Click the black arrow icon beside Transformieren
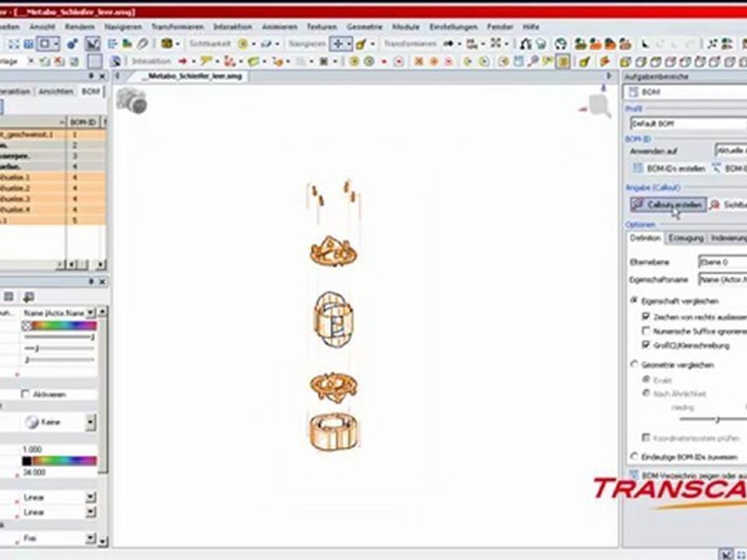Screen dimensions: 747x560 tap(448, 44)
